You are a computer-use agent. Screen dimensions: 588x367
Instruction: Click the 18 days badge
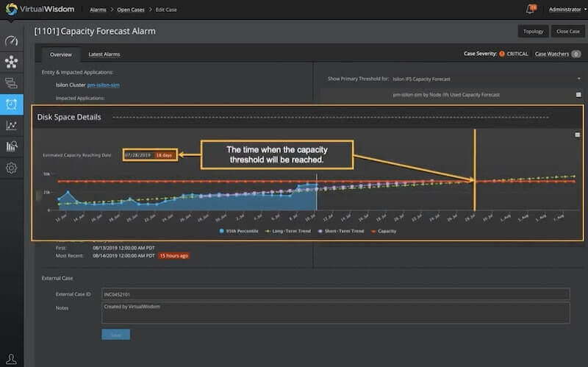pos(164,155)
